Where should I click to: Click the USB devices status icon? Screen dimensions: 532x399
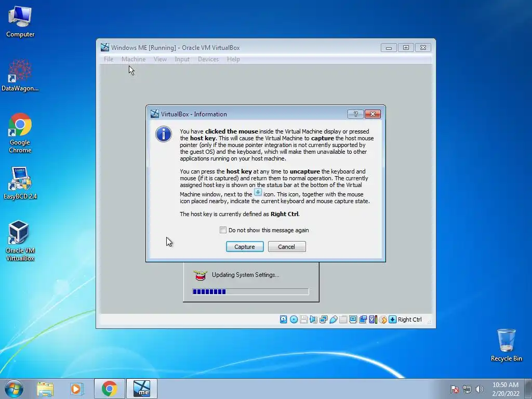pyautogui.click(x=333, y=320)
